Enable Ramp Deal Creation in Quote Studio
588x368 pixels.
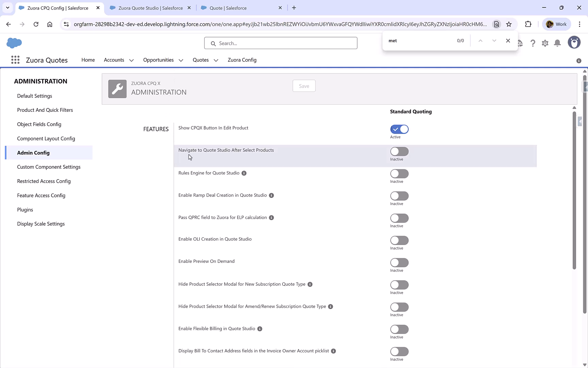coord(399,196)
